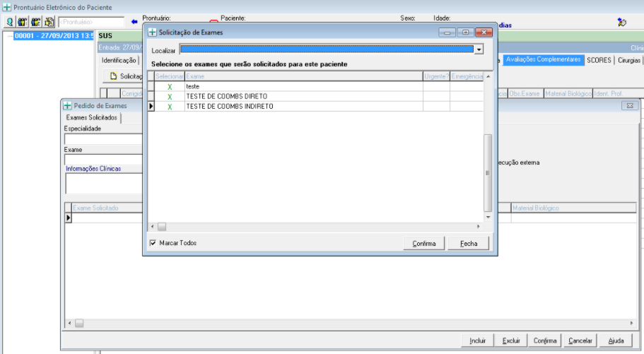Image resolution: width=644 pixels, height=354 pixels.
Task: Click the Urgente? column header
Action: 437,76
